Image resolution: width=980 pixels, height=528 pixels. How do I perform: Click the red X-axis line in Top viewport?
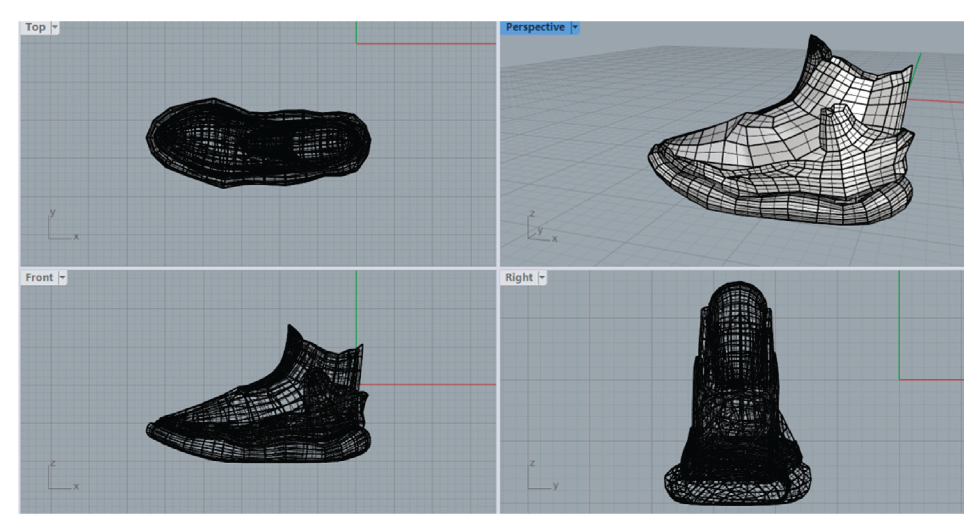426,44
